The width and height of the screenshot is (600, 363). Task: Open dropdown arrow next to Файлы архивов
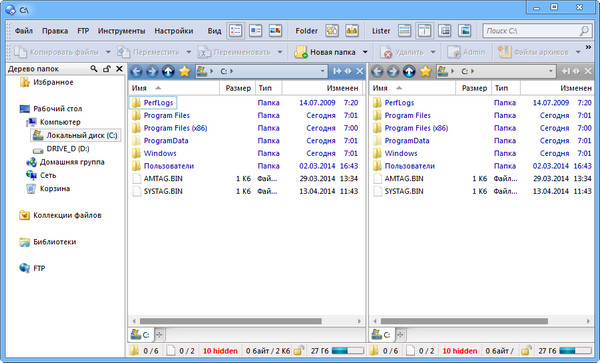[x=578, y=52]
